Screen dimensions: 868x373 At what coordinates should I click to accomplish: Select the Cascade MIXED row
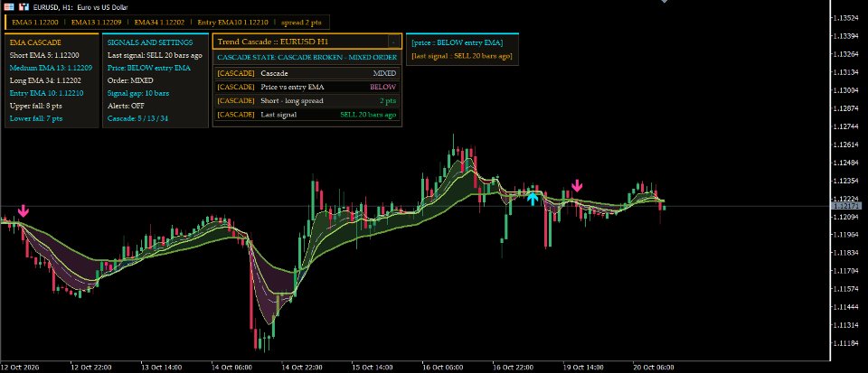(307, 73)
